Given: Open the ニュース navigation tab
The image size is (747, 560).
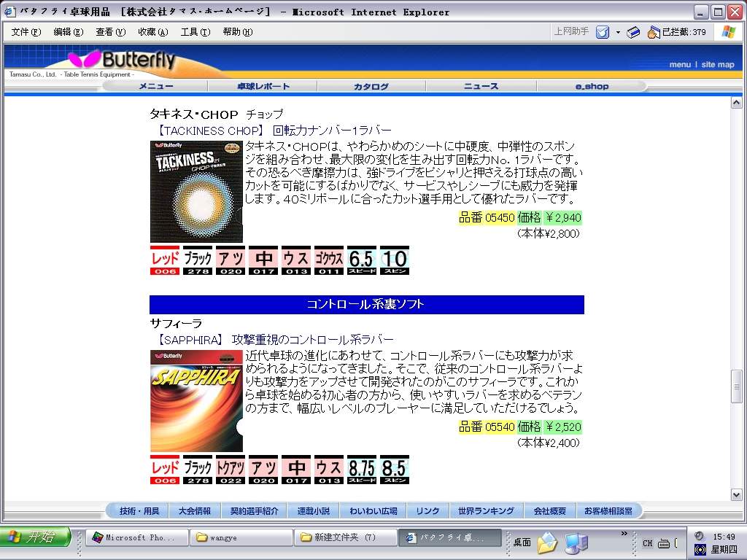Looking at the screenshot, I should [481, 86].
